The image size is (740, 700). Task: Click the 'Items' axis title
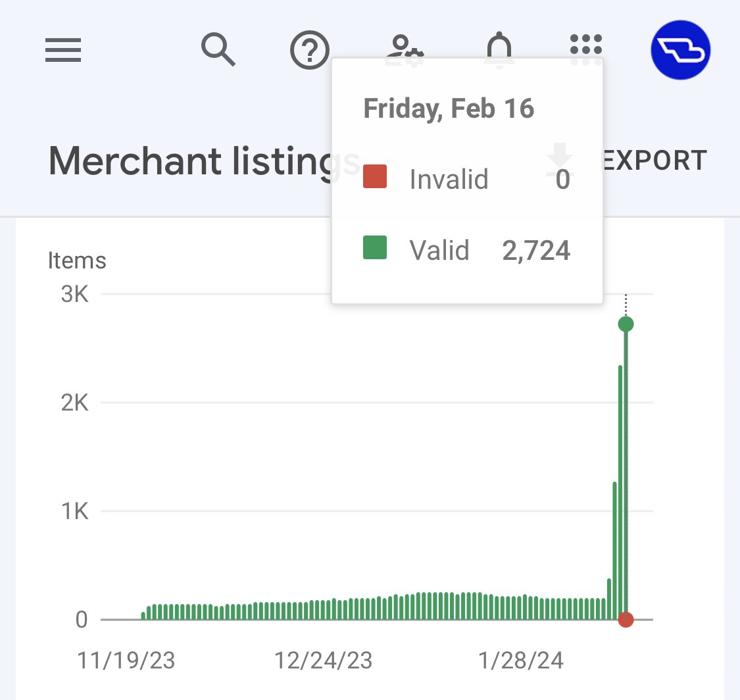pos(77,261)
